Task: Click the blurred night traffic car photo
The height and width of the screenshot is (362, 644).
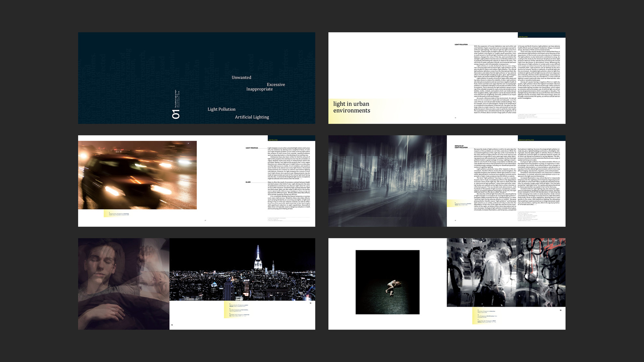Action: pyautogui.click(x=137, y=175)
